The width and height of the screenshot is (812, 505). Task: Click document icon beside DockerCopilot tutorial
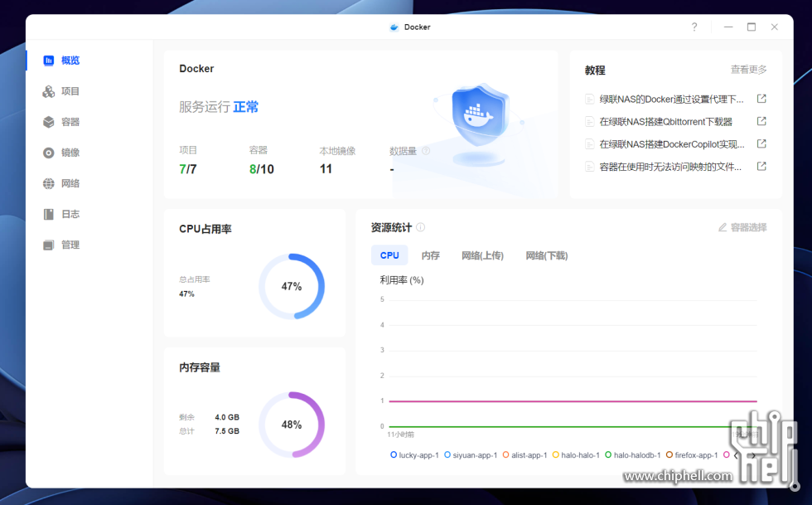(589, 144)
